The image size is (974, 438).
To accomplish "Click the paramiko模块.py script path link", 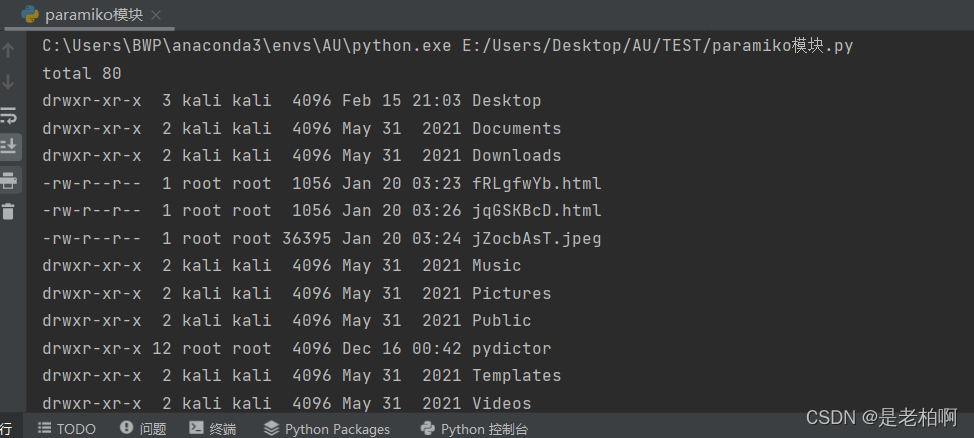I will pos(658,46).
